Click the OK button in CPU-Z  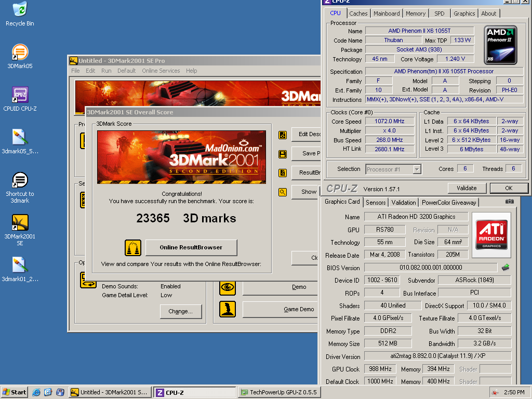click(509, 188)
